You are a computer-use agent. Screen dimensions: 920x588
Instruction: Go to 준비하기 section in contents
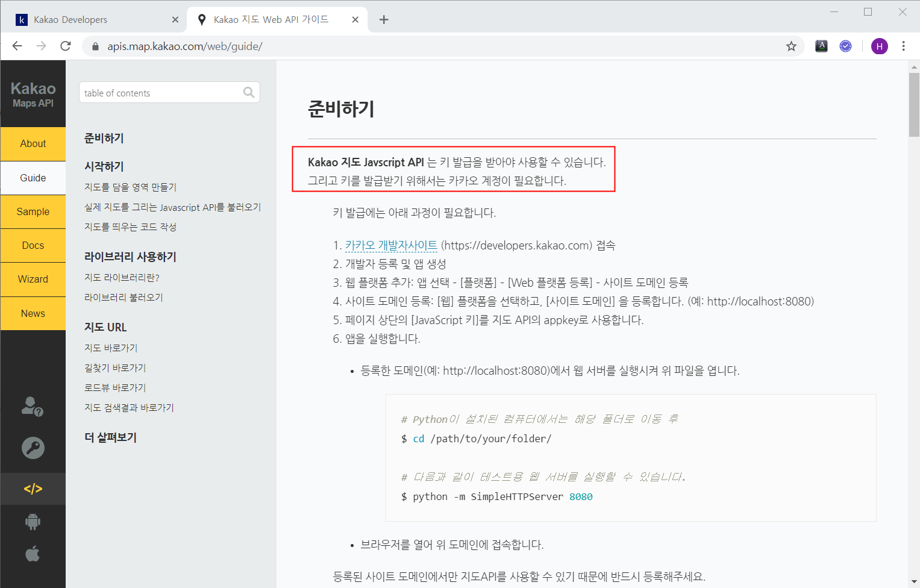pos(104,138)
